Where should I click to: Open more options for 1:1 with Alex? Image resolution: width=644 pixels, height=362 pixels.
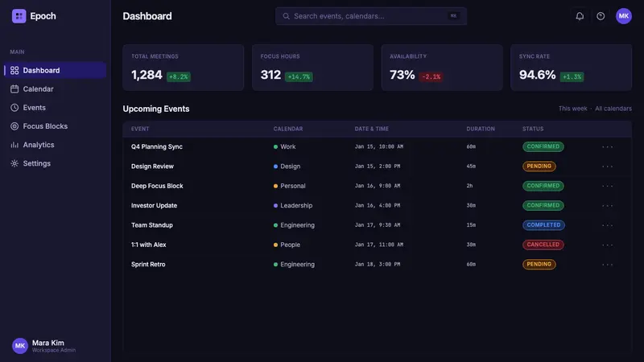607,245
